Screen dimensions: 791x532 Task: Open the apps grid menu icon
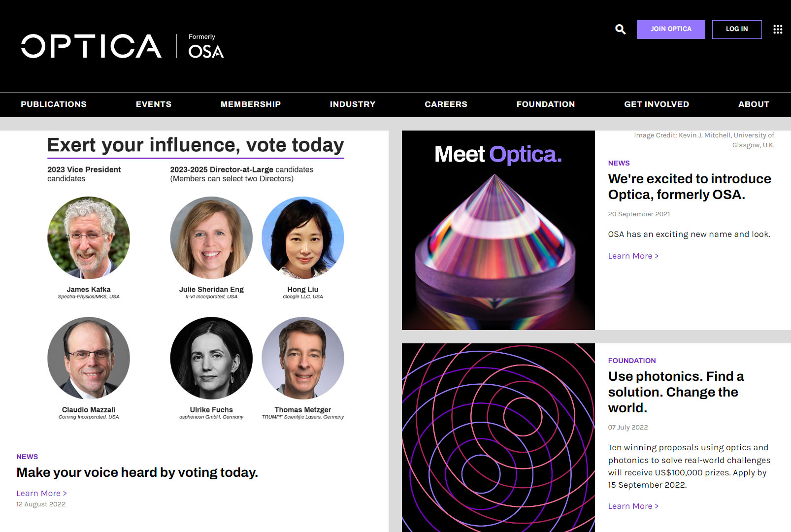click(x=778, y=30)
